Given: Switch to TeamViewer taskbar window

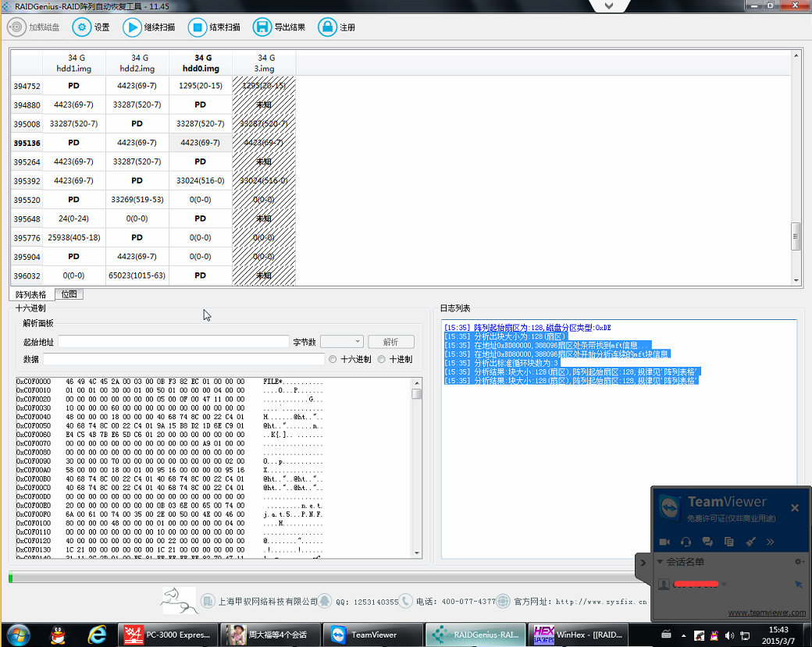Looking at the screenshot, I should pos(372,635).
